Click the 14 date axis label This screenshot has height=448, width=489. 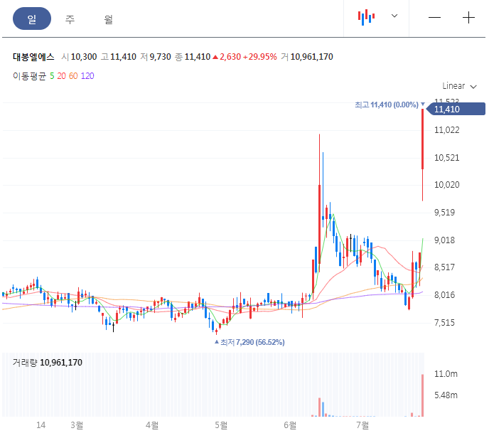click(x=41, y=425)
